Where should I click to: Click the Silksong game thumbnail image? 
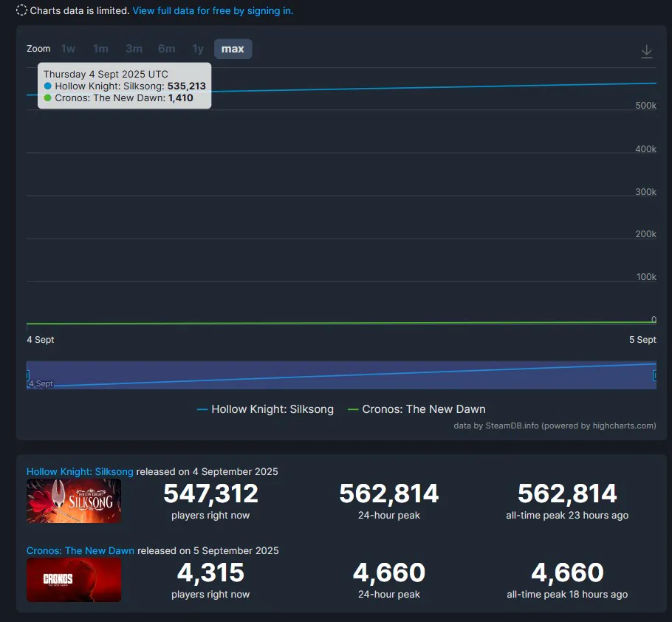click(x=74, y=501)
